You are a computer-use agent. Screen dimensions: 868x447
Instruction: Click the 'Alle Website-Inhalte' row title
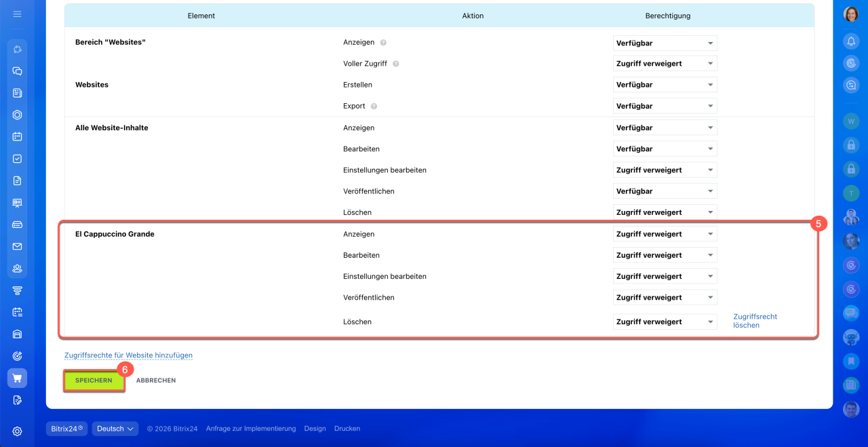point(111,128)
